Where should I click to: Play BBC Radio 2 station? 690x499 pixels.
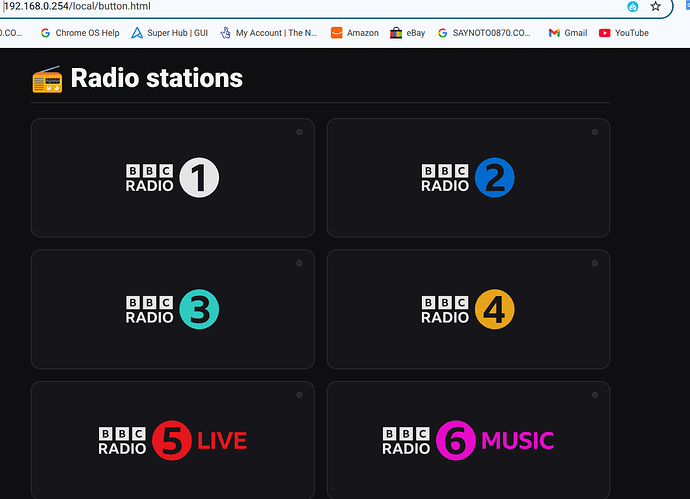[468, 178]
